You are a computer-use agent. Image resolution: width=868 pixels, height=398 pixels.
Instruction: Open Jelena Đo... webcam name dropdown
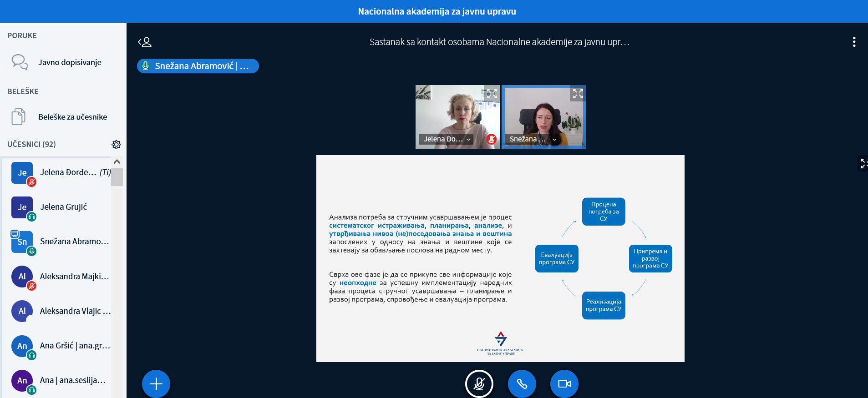447,139
